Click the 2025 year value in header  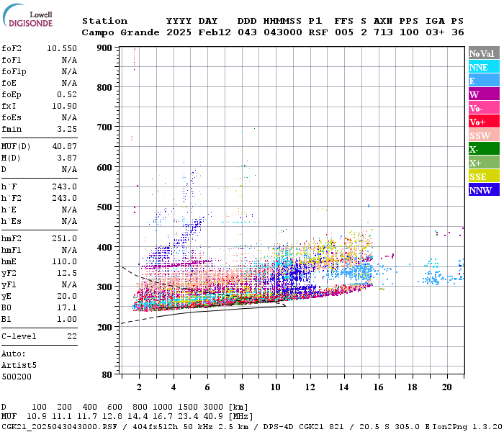click(x=179, y=32)
